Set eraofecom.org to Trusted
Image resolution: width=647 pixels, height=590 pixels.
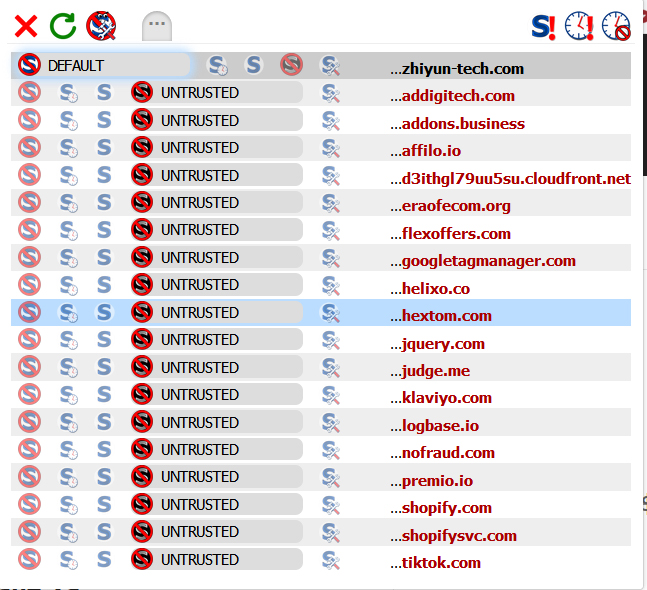pos(104,203)
